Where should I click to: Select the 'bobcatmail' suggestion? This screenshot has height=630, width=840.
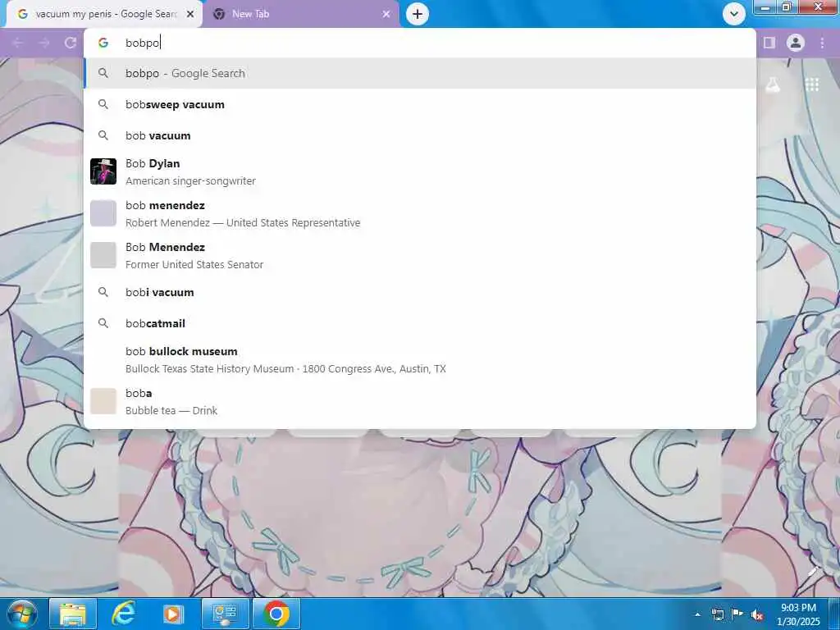coord(420,323)
